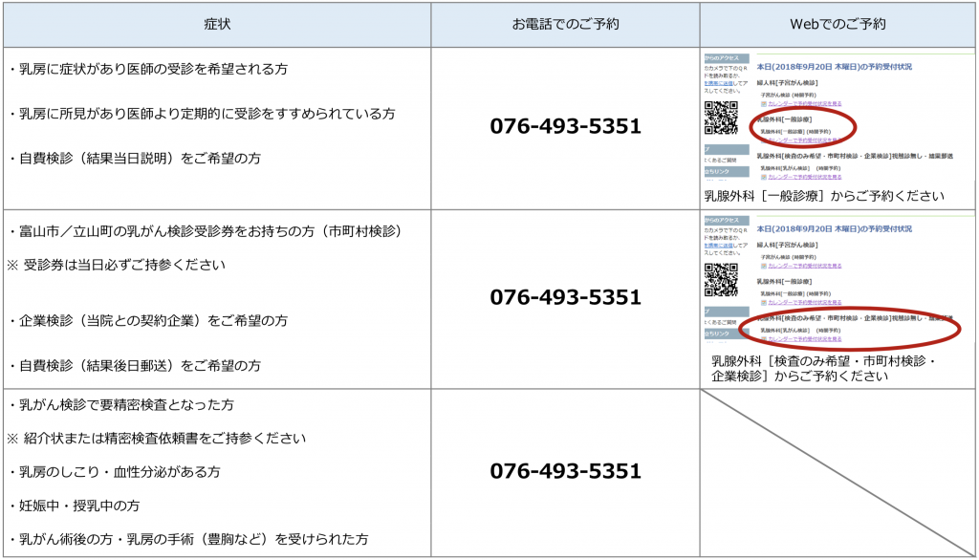Click the お電話でのご予約 column header

tap(565, 24)
